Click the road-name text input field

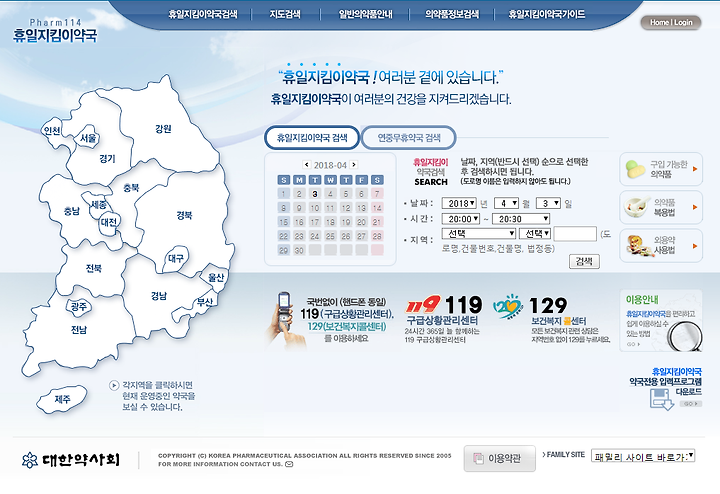point(575,234)
